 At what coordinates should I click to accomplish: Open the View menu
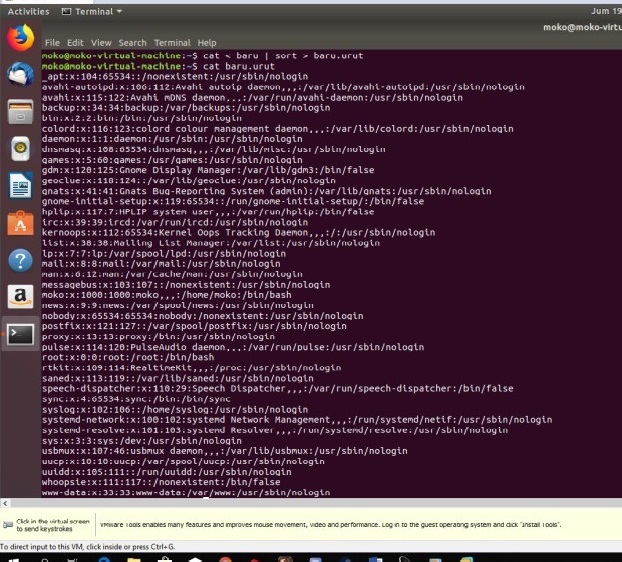101,43
